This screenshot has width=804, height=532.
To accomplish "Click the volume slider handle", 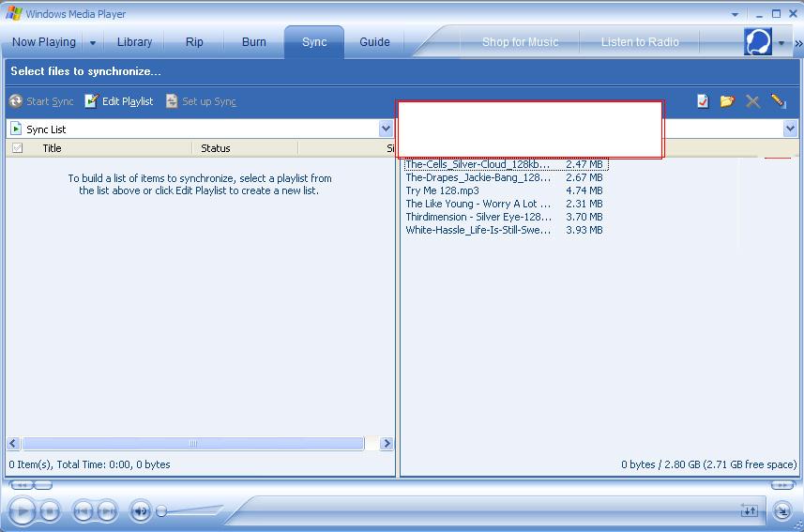I will click(x=161, y=511).
